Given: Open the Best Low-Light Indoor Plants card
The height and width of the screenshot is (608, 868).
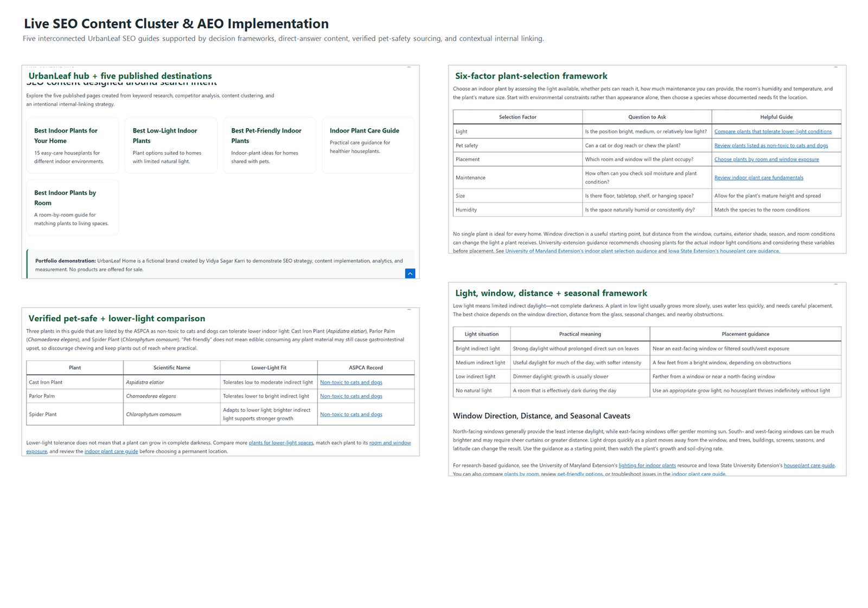Looking at the screenshot, I should click(171, 145).
